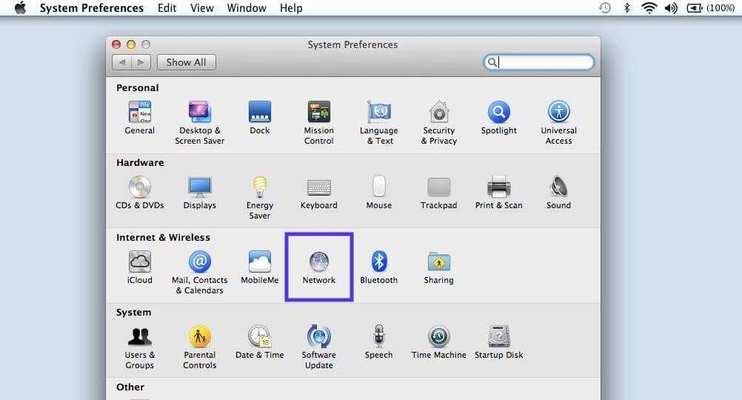Screen dimensions: 742x400
Task: Open Bluetooth preferences pane
Action: point(379,267)
